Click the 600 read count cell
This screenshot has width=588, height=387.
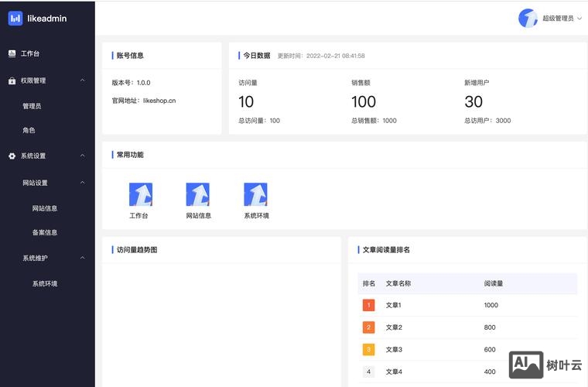coord(490,349)
